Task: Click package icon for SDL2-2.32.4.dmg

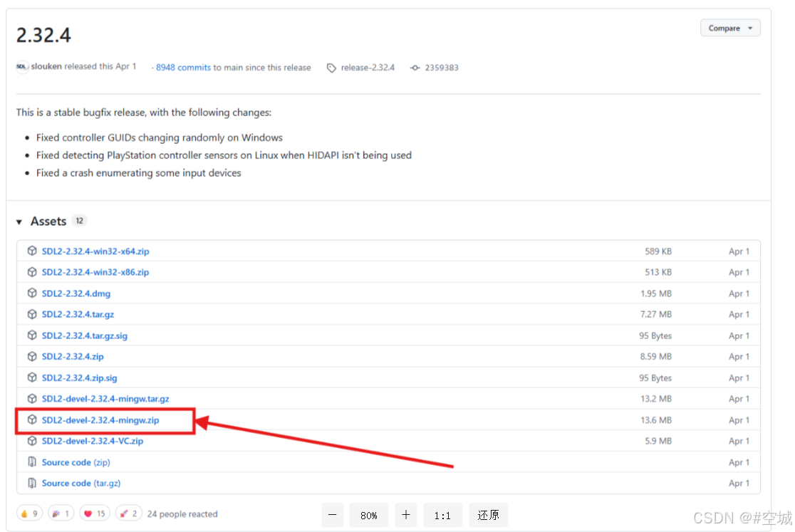Action: 32,293
